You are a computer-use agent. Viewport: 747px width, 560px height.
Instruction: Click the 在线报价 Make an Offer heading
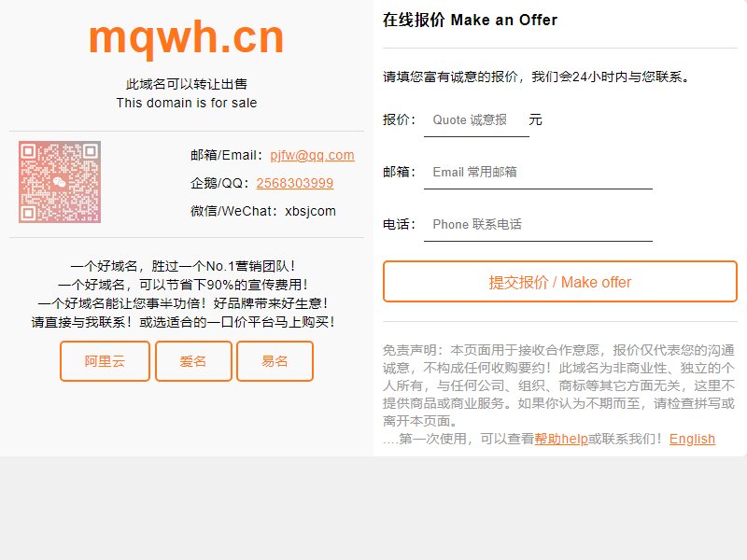pos(470,20)
